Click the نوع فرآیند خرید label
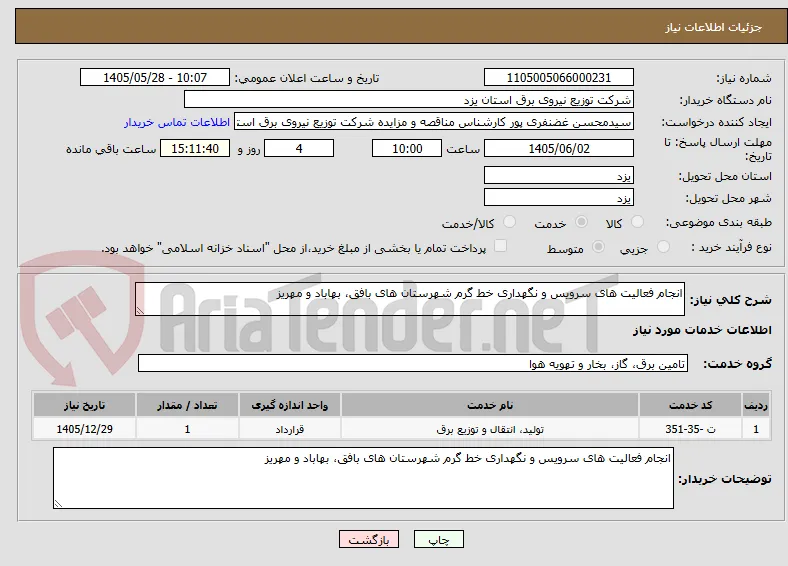Image resolution: width=788 pixels, height=566 pixels. 731,247
